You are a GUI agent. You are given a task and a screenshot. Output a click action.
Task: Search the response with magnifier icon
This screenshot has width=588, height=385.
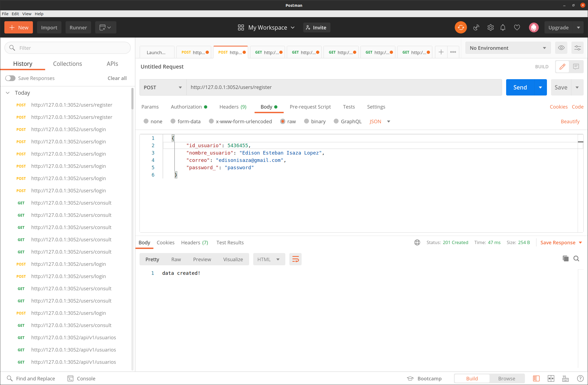576,258
